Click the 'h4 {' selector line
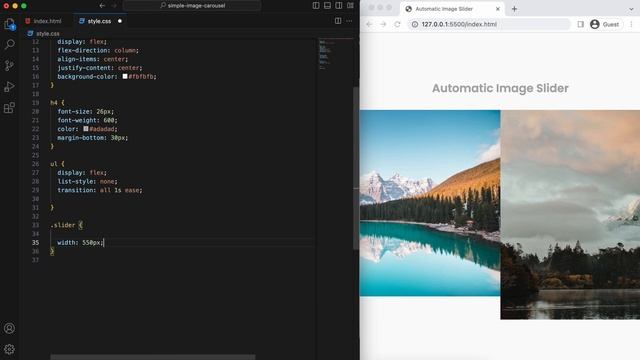The width and height of the screenshot is (640, 360). pyautogui.click(x=57, y=102)
